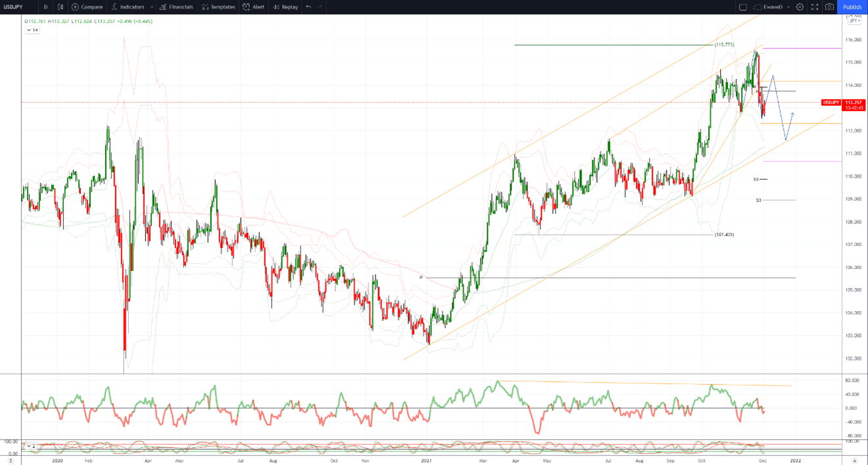Viewport: 868px width, 465px height.
Task: Click the Compare symbol plus icon
Action: (x=75, y=7)
